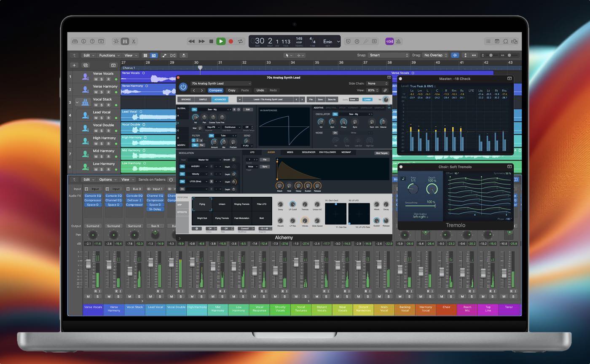Open the list editors icon at top right
590x364 pixels.
coord(488,41)
